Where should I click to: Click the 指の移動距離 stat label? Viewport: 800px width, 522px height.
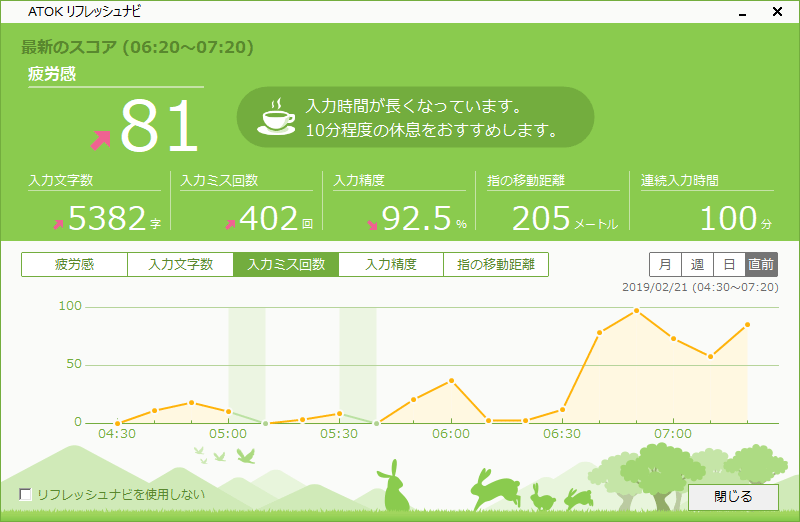pos(526,181)
